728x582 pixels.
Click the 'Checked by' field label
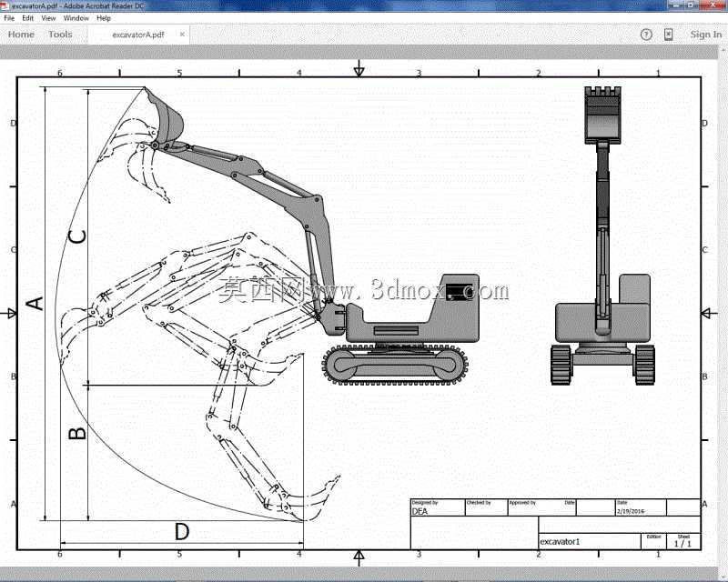(x=479, y=503)
